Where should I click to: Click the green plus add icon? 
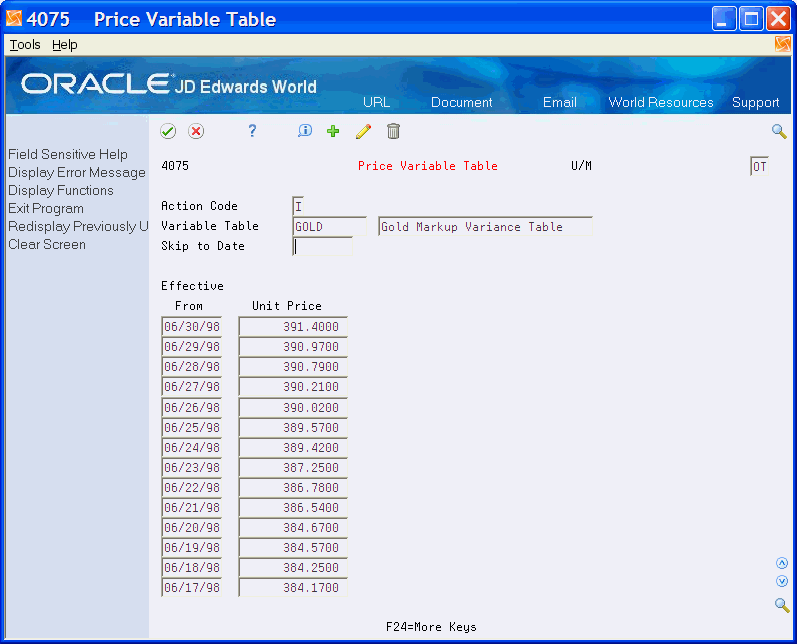click(x=333, y=131)
